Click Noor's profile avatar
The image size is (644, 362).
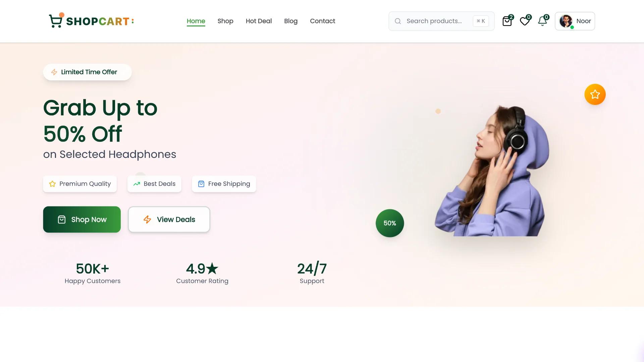(x=566, y=21)
